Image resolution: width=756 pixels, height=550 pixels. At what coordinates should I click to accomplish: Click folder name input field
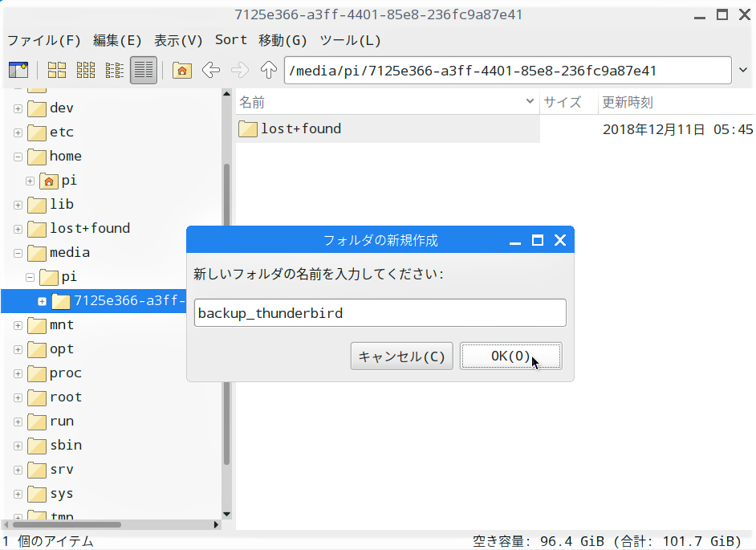(380, 313)
